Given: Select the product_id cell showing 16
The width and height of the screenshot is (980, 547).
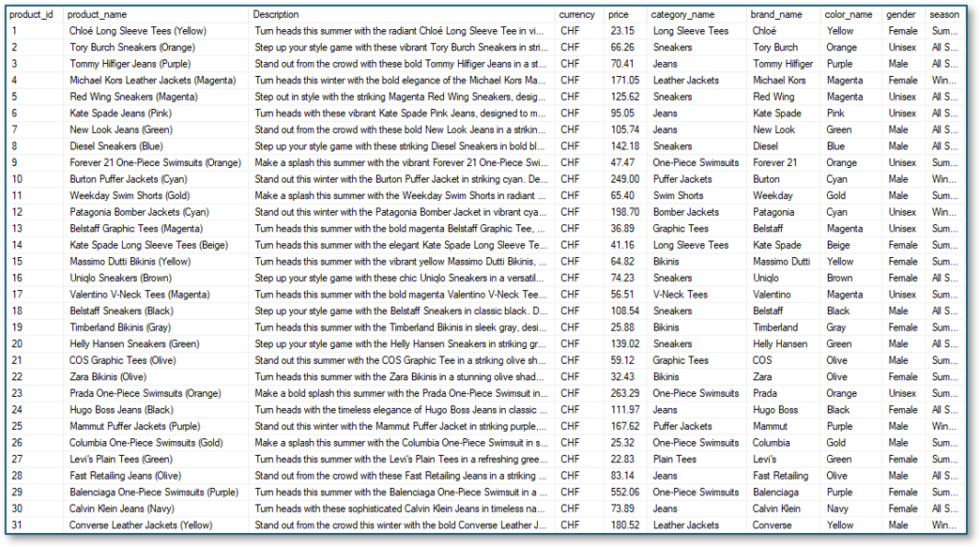Looking at the screenshot, I should (x=17, y=278).
